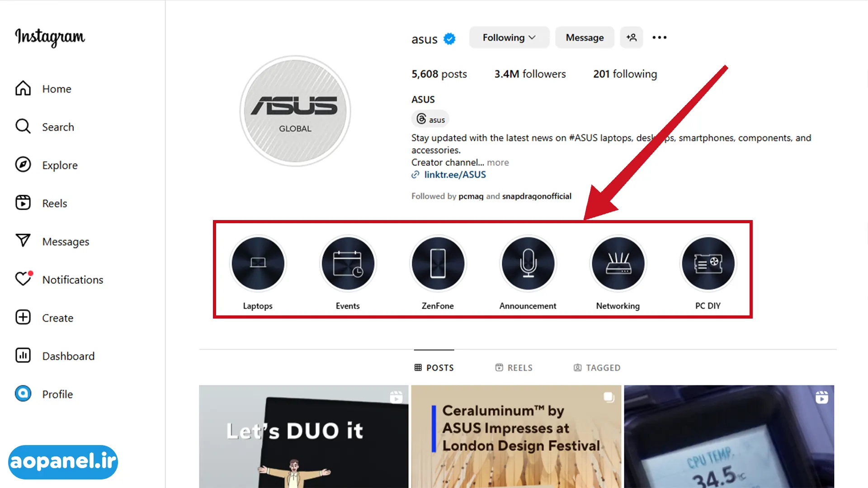Open the Messages paper-plane icon
This screenshot has width=868, height=488.
[x=23, y=241]
